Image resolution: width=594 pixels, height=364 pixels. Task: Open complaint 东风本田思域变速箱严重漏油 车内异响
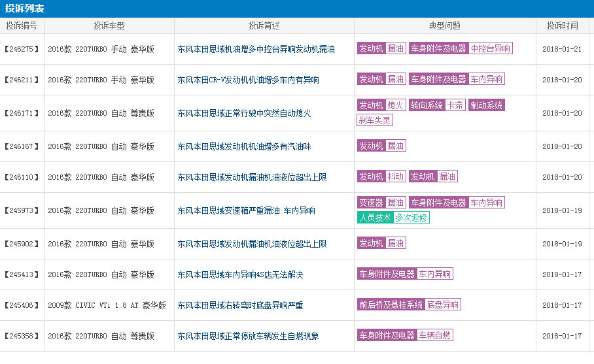(x=246, y=210)
